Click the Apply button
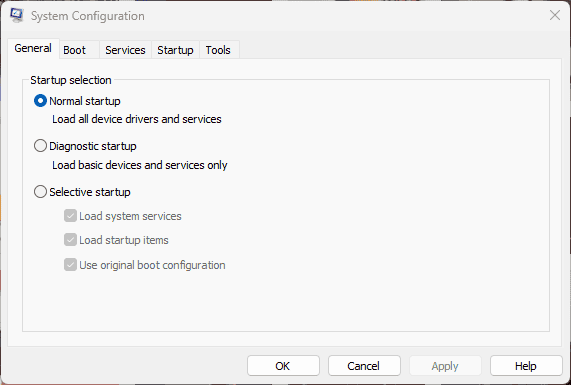The height and width of the screenshot is (385, 571). tap(445, 366)
